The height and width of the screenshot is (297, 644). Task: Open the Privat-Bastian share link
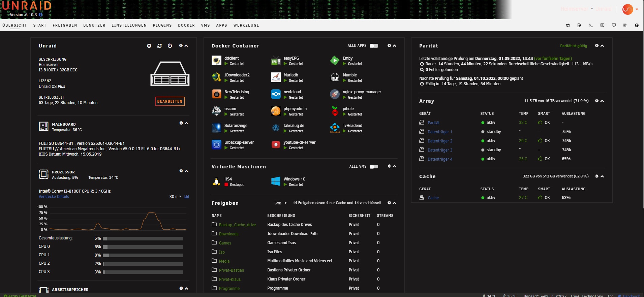tap(231, 270)
